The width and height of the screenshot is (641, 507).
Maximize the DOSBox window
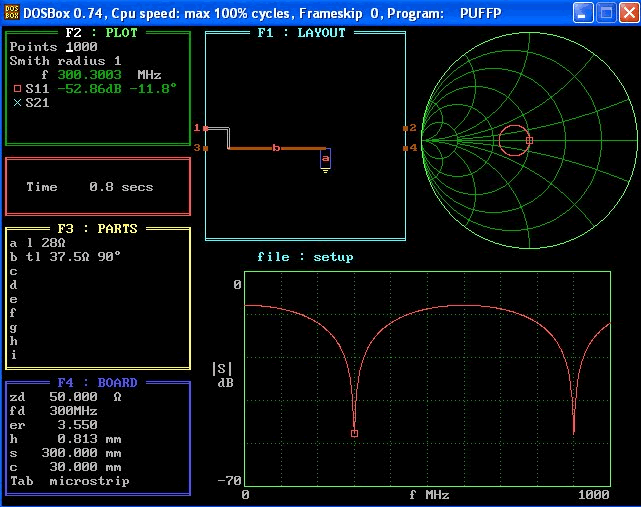(606, 12)
